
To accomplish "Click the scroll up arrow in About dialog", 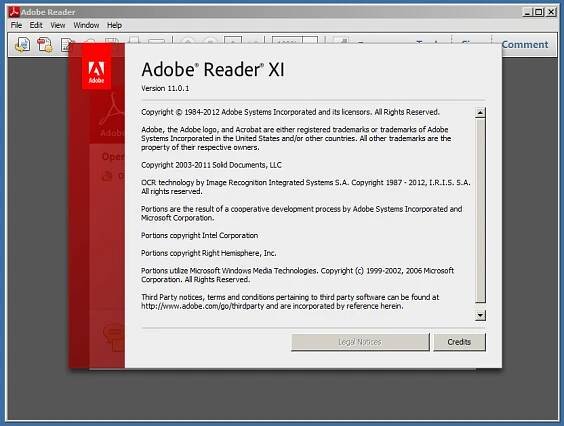I will coord(480,113).
